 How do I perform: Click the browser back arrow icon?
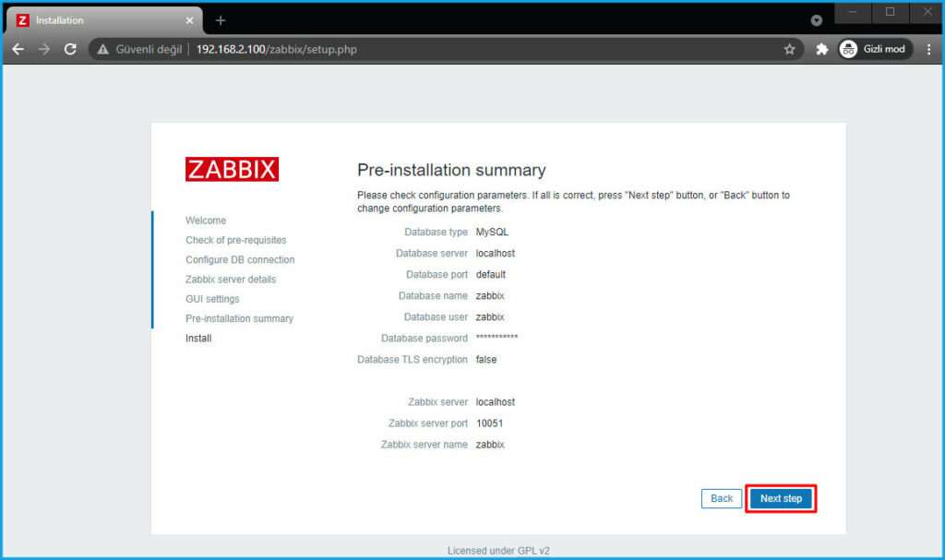(18, 50)
